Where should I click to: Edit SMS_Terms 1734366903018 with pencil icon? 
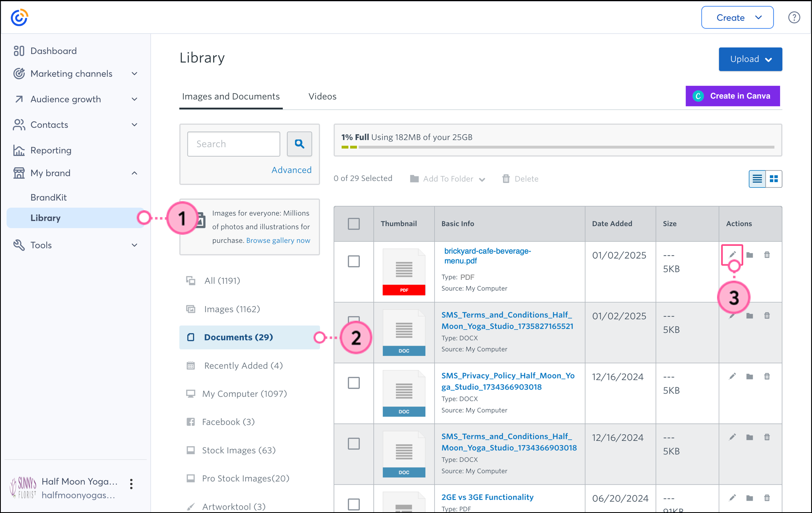pyautogui.click(x=732, y=437)
